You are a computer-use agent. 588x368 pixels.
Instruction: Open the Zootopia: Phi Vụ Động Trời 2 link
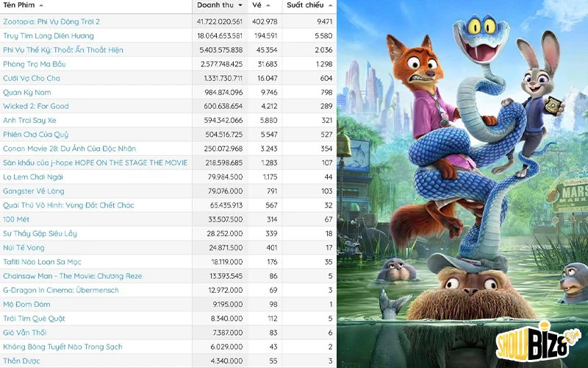[51, 21]
